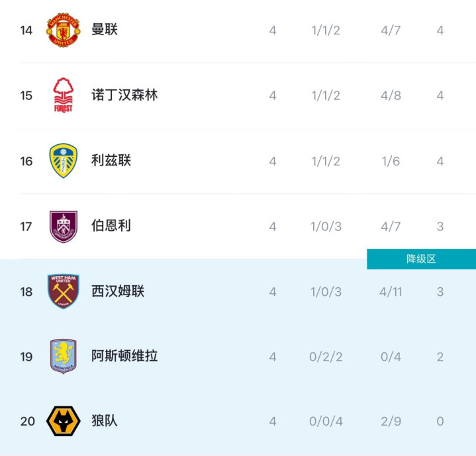Click the 降级区 relegation zone label

click(421, 259)
